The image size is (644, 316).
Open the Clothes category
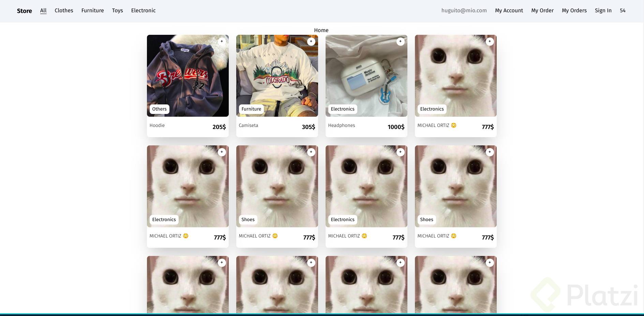click(x=64, y=11)
